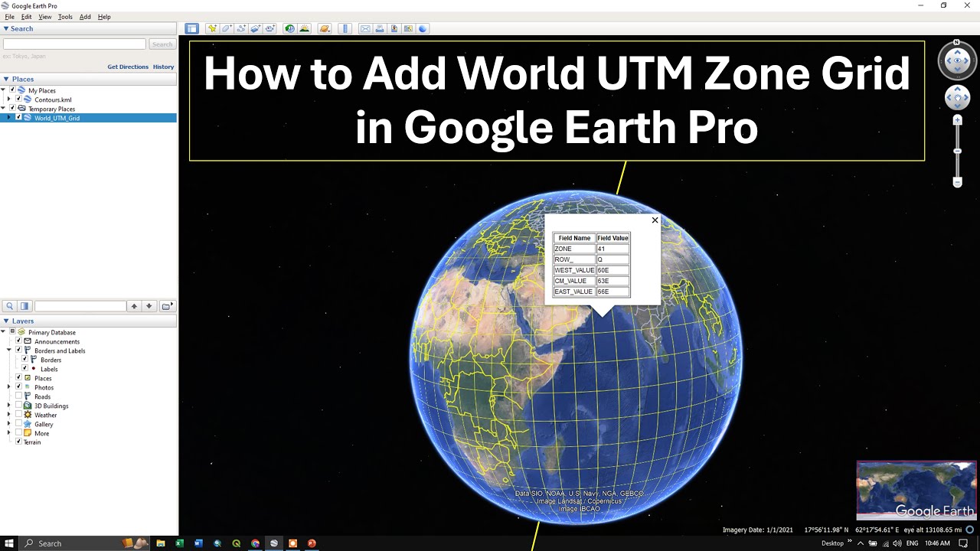The image size is (980, 551).
Task: Open the search History link
Action: [163, 67]
